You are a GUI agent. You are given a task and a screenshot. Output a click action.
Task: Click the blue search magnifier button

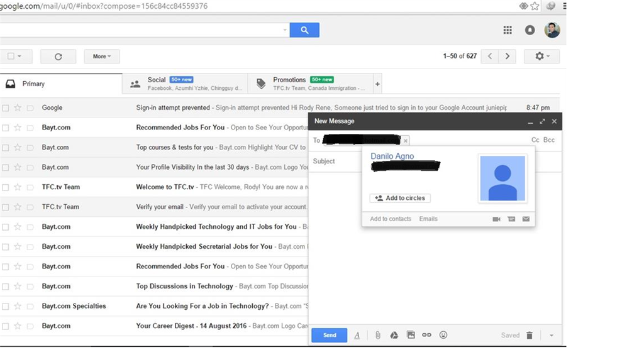click(x=304, y=30)
